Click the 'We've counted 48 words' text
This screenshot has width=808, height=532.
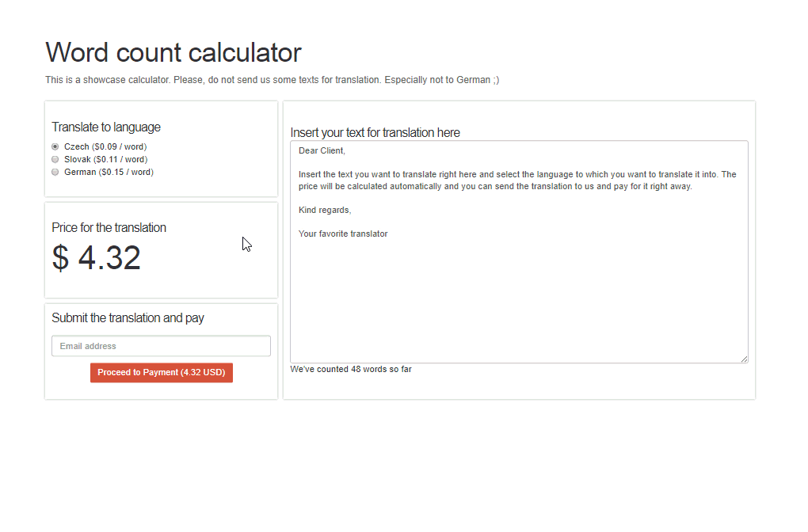pos(351,369)
